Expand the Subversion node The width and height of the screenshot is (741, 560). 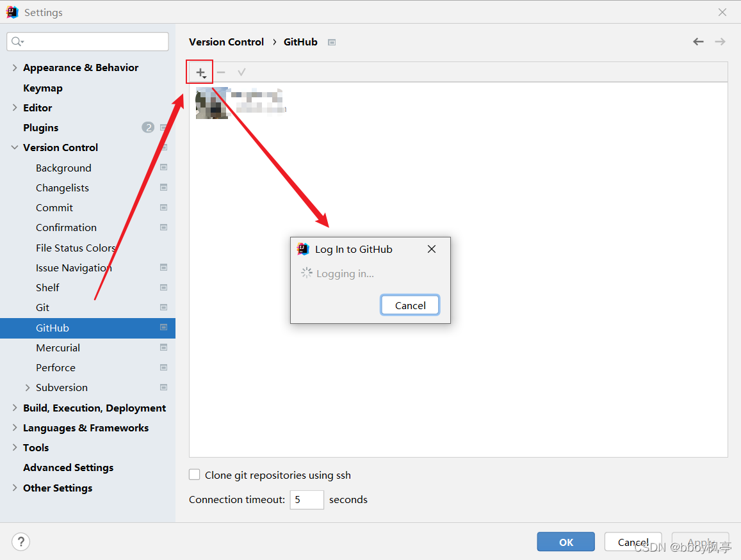28,388
